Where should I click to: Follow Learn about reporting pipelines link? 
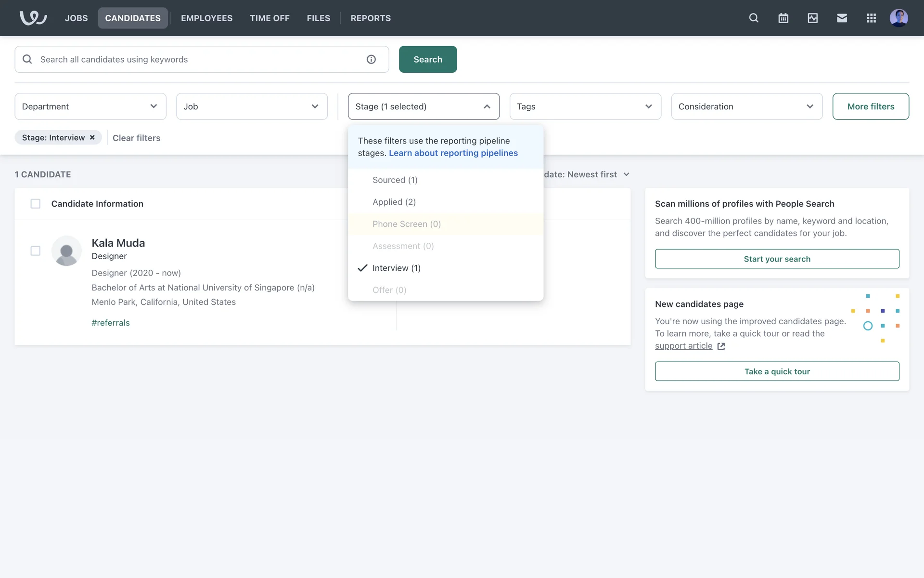[453, 153]
